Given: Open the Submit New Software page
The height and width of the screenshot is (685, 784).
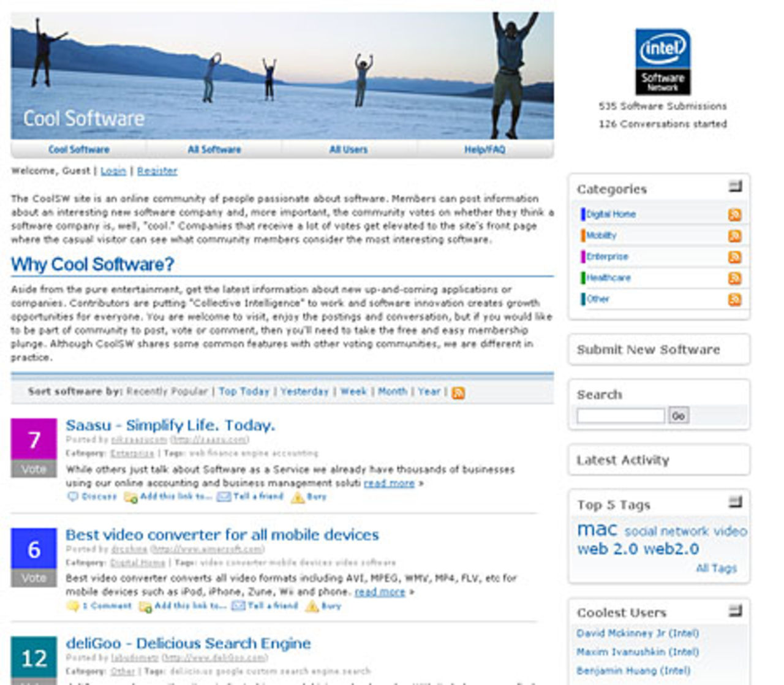Looking at the screenshot, I should 648,350.
